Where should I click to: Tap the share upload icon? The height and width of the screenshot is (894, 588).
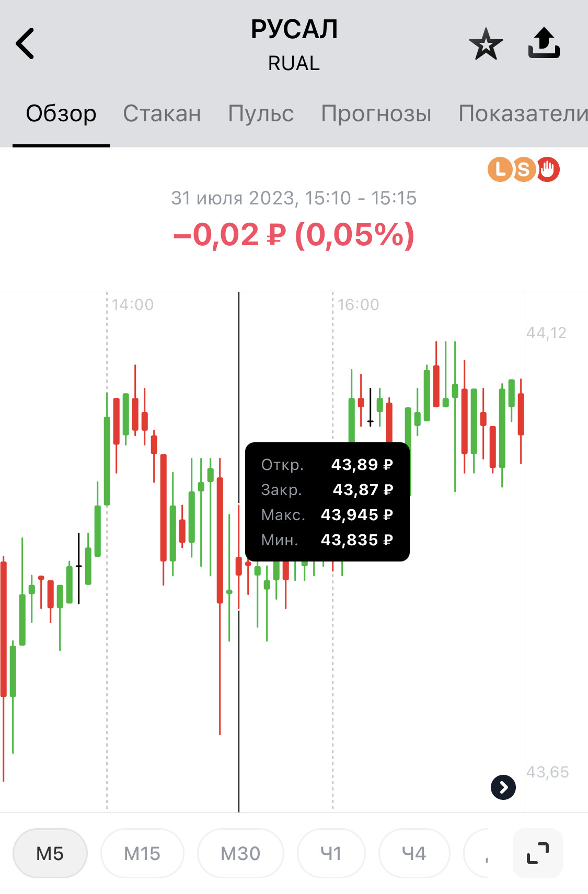(544, 43)
